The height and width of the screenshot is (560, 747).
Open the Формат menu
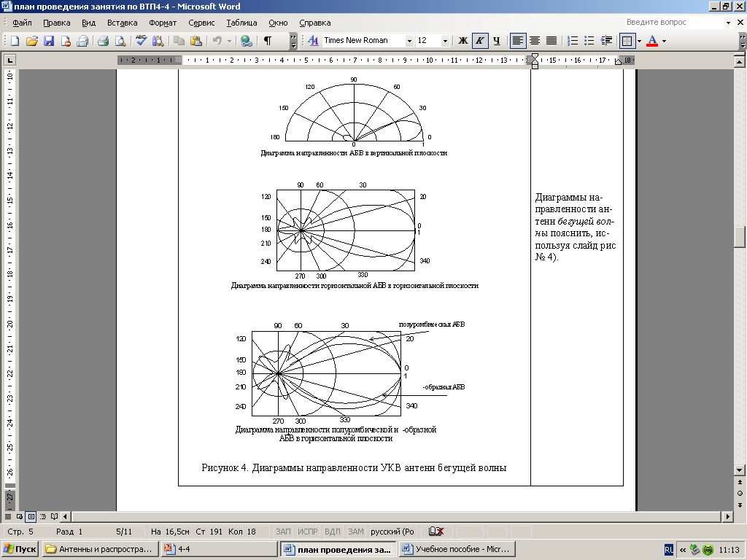tap(163, 23)
